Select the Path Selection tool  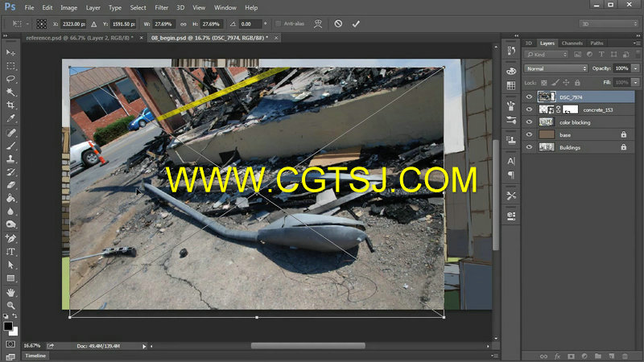[10, 265]
